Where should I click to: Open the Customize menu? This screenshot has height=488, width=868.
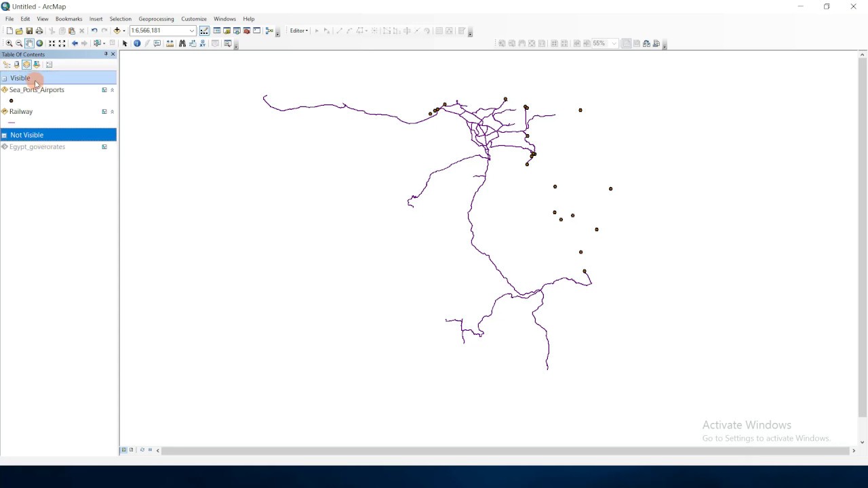[x=194, y=19]
